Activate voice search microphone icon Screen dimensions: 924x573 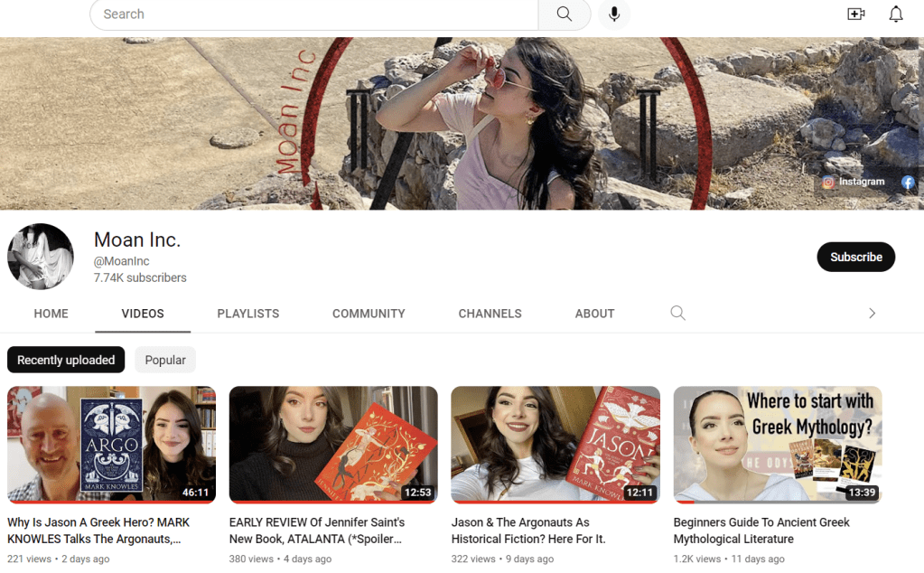614,14
